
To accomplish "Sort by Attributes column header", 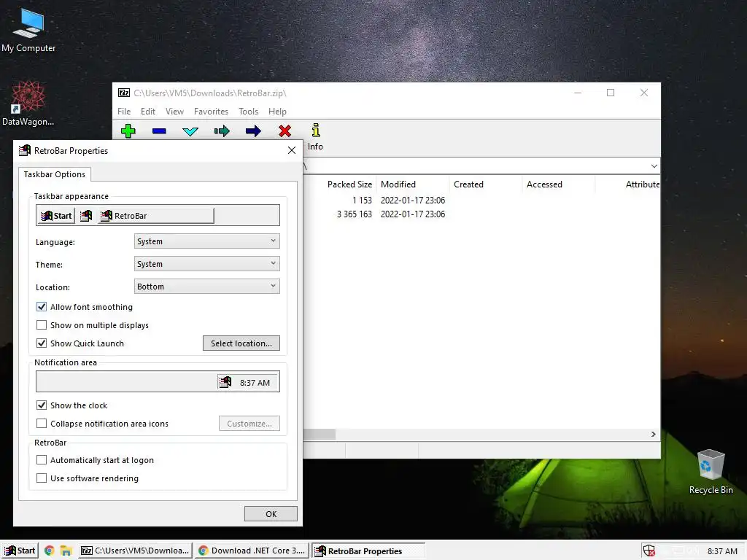I will 628,184.
